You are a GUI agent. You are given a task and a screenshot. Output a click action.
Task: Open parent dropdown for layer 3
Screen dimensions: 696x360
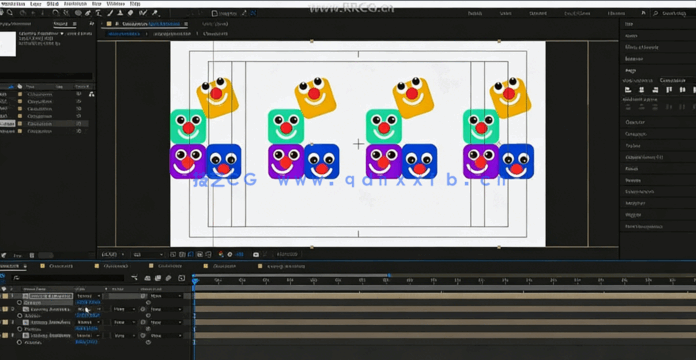pos(166,322)
